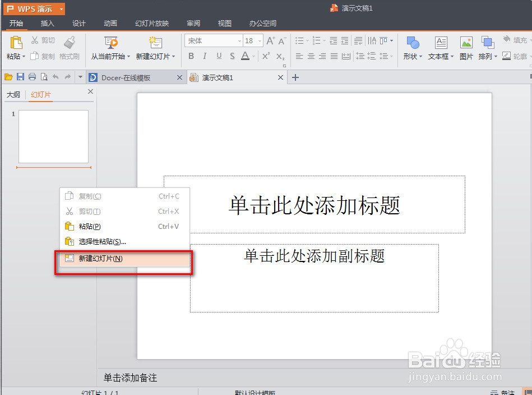Apply the 填充 (Fill) option
The height and width of the screenshot is (395, 532).
pos(516,40)
